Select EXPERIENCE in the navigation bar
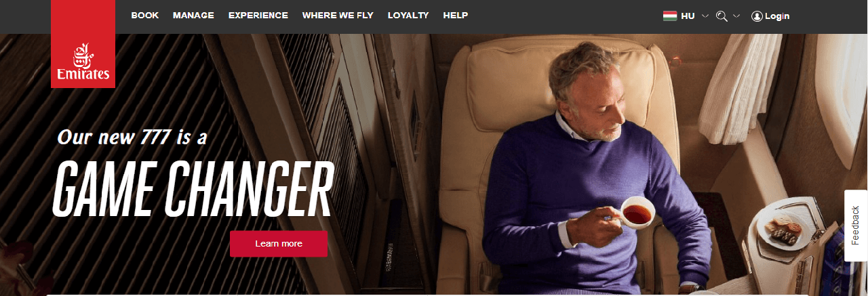The height and width of the screenshot is (296, 868). pyautogui.click(x=258, y=16)
